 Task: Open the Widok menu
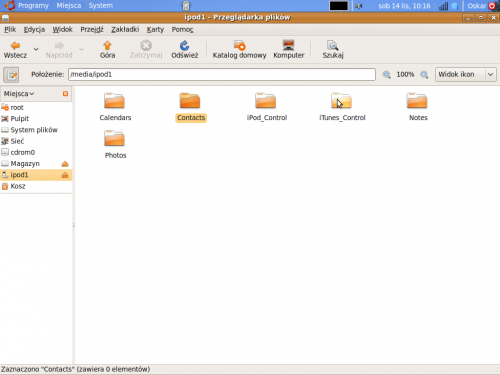pyautogui.click(x=62, y=30)
